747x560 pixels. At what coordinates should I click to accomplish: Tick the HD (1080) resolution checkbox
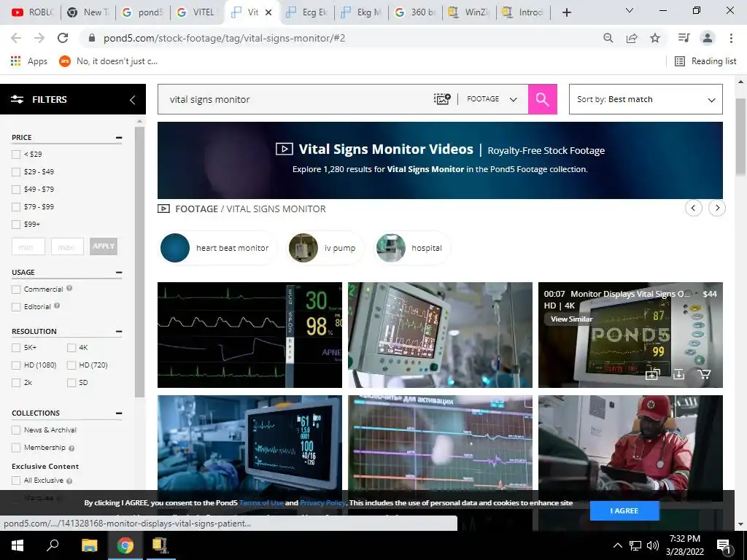[x=16, y=366]
